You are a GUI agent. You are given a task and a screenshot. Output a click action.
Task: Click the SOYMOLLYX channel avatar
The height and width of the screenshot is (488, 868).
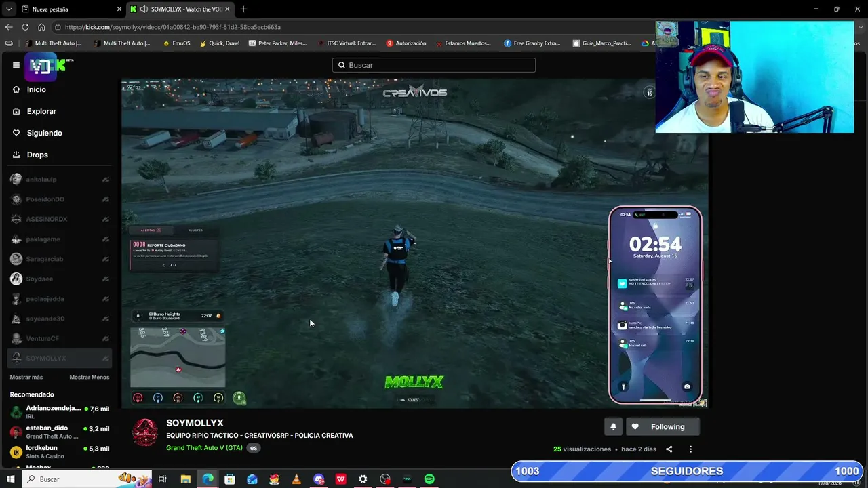pyautogui.click(x=145, y=432)
